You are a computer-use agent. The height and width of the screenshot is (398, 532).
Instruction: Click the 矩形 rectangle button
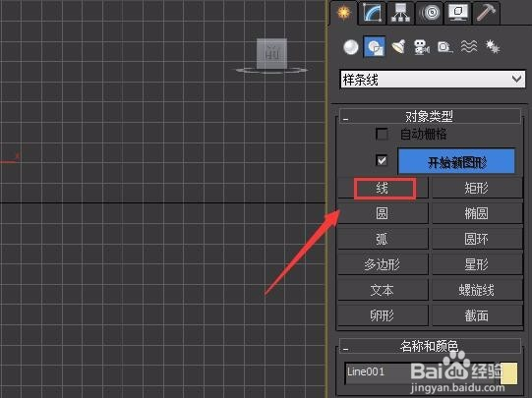[x=477, y=188]
